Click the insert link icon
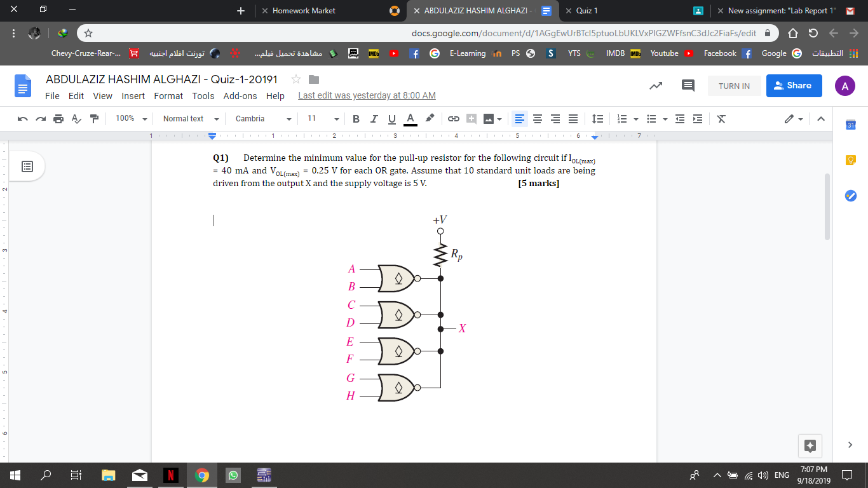Screen dimensions: 868x488 (454, 119)
